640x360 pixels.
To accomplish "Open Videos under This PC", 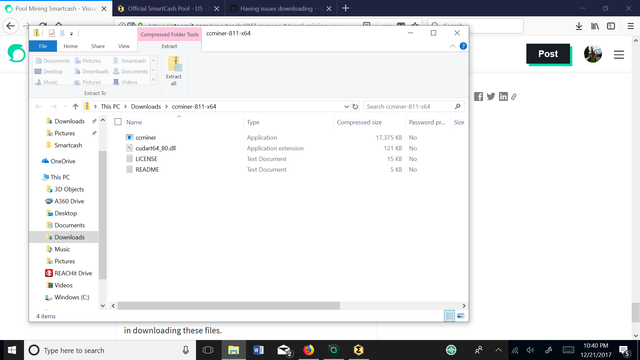I will pyautogui.click(x=63, y=285).
